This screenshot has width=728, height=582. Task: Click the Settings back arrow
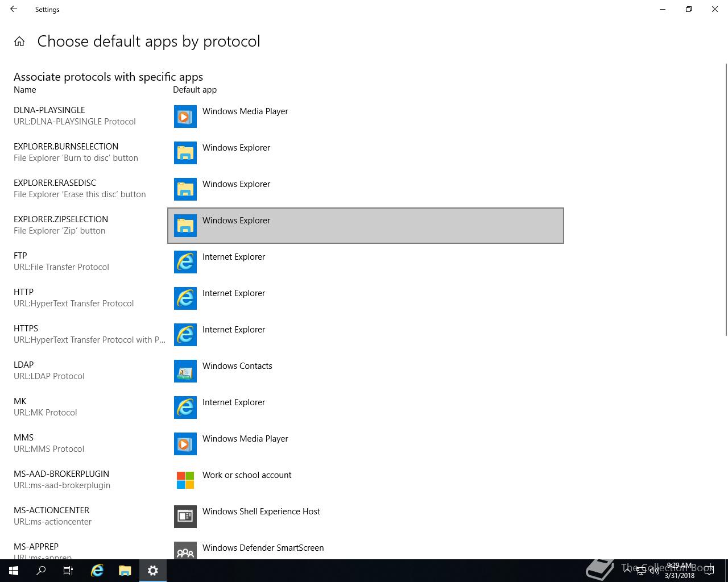click(14, 9)
